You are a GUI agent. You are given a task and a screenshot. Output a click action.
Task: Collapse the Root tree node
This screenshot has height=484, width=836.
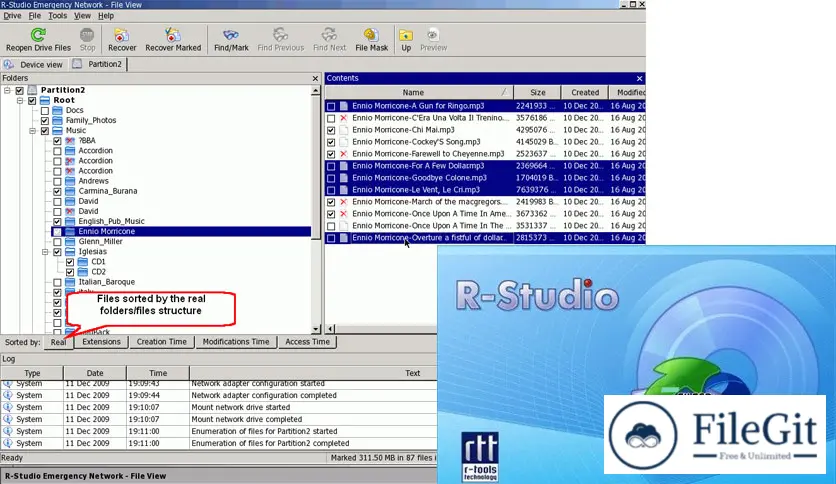[20, 100]
